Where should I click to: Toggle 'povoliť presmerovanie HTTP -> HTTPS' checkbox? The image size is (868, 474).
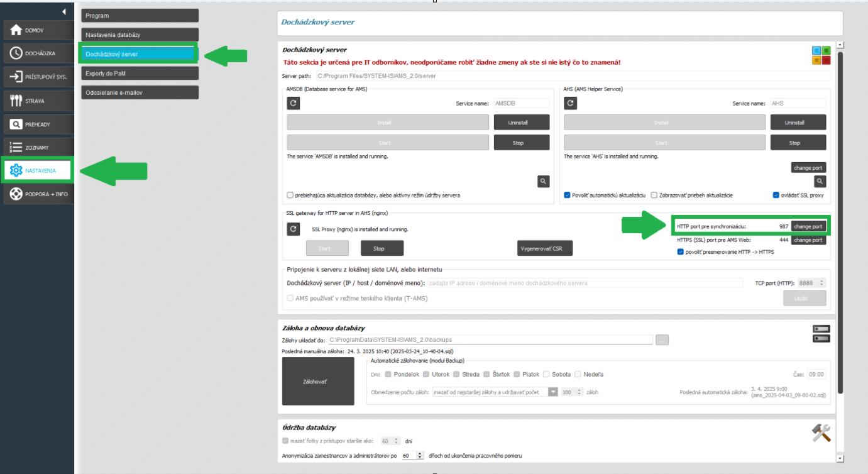[681, 252]
